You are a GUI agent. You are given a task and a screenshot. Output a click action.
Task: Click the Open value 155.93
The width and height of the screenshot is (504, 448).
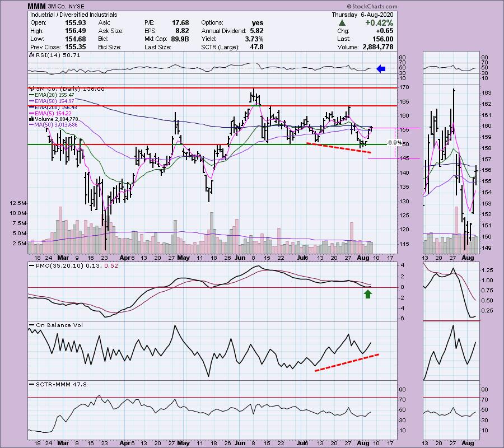[76, 23]
